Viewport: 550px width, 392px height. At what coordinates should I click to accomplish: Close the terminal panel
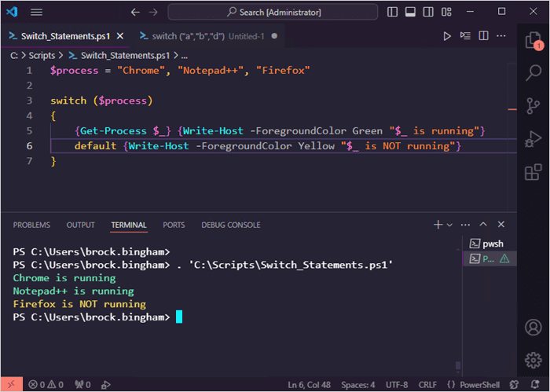click(x=501, y=225)
